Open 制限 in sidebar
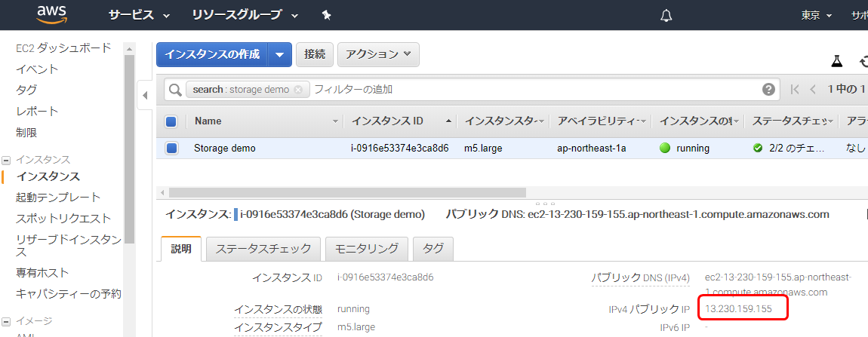Screen dimensions: 868x337 point(26,132)
